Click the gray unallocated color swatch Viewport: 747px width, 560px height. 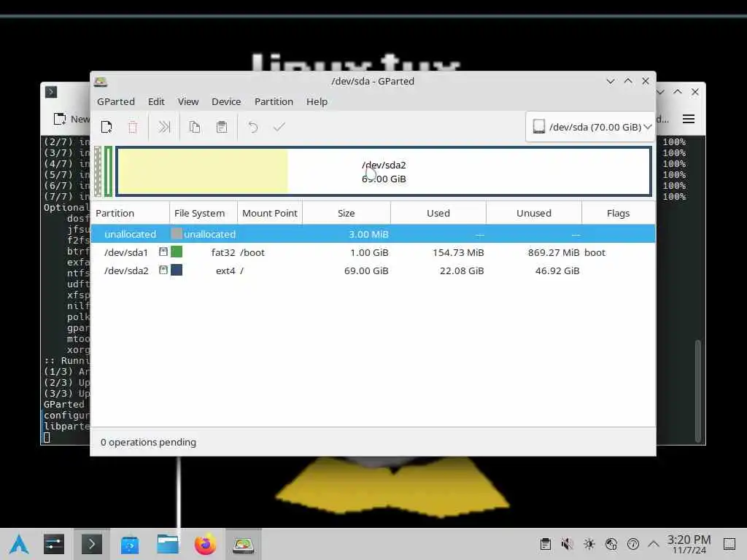coord(177,233)
